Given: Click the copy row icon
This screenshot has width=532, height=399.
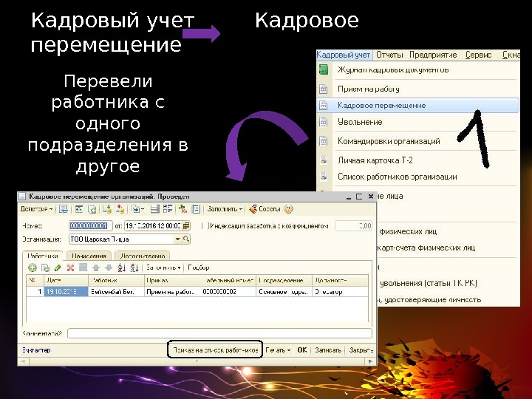Looking at the screenshot, I should pyautogui.click(x=45, y=267).
